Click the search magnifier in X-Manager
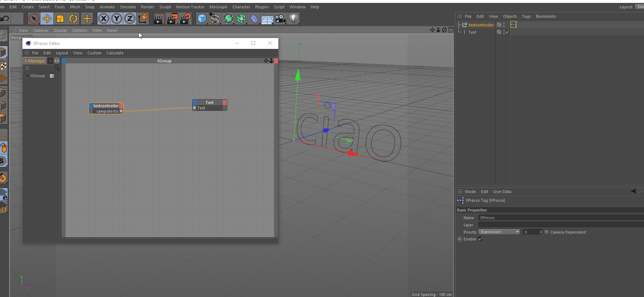The image size is (644, 297). click(x=57, y=68)
